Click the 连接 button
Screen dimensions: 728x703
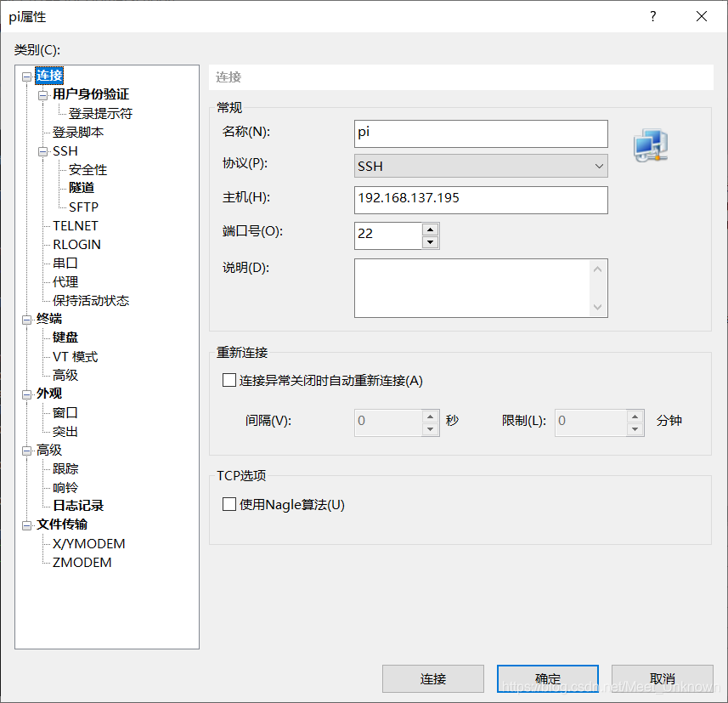[x=433, y=678]
